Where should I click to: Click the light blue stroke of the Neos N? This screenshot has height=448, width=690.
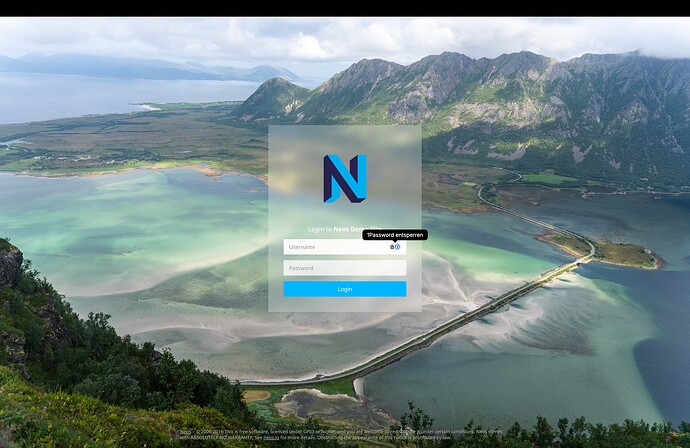360,178
